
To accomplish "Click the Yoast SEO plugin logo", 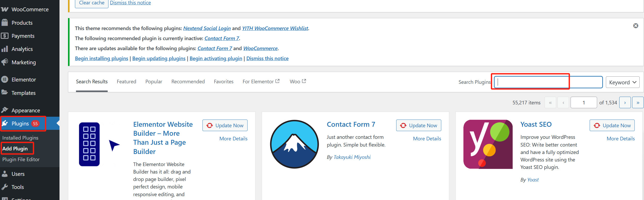I will click(x=488, y=144).
